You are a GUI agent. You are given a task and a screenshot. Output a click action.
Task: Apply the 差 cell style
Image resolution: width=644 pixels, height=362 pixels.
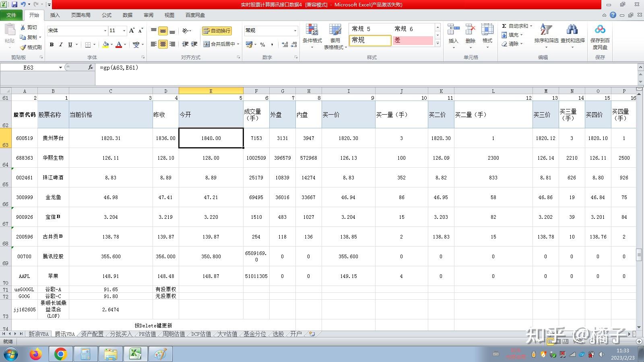coord(413,40)
